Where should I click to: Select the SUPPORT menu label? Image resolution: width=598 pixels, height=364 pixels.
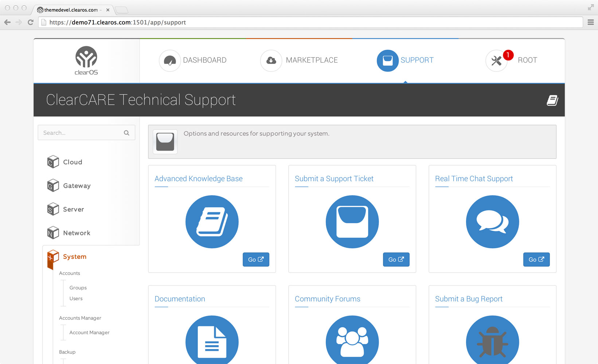[x=417, y=60]
